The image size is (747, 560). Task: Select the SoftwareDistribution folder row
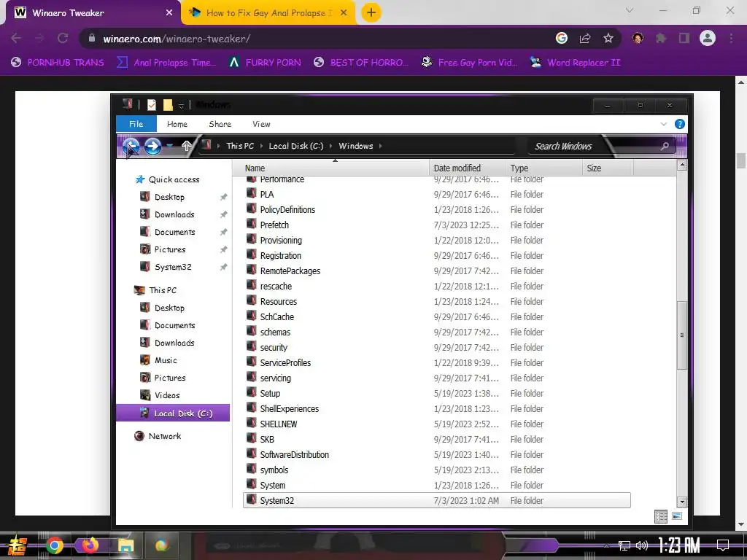click(x=436, y=454)
